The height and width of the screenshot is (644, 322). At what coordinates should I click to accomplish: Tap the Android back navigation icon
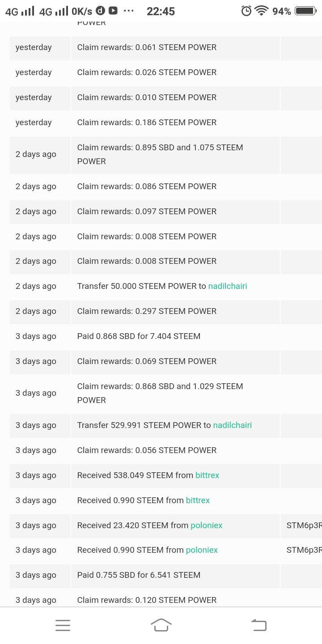259,625
